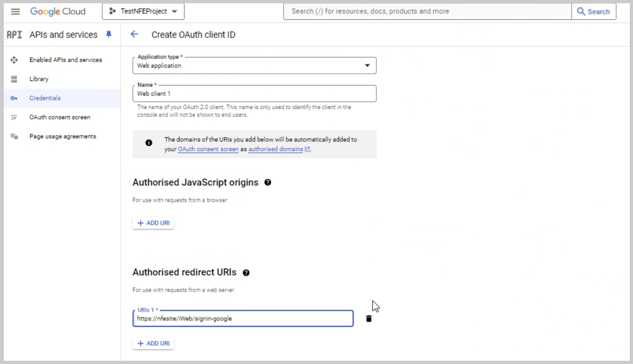633x364 pixels.
Task: Click the Google Cloud logo
Action: point(58,11)
